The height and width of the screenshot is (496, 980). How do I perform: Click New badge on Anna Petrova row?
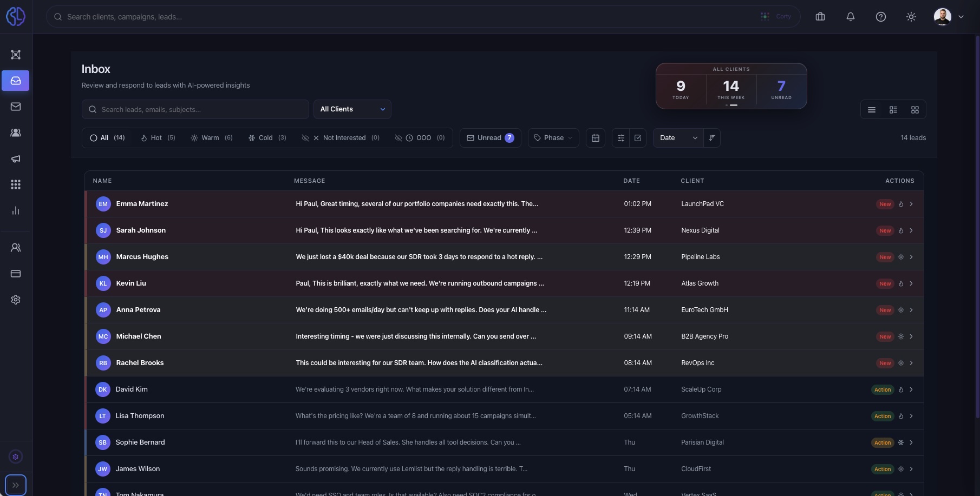885,310
